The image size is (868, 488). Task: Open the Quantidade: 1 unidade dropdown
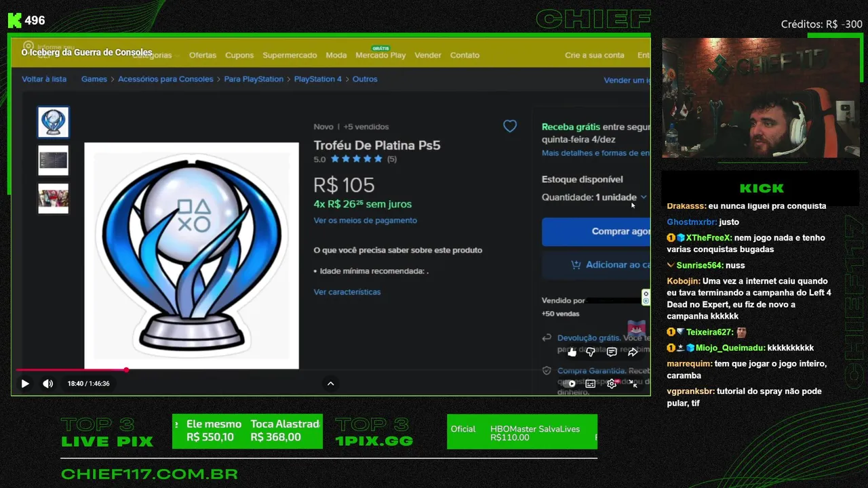coord(594,197)
